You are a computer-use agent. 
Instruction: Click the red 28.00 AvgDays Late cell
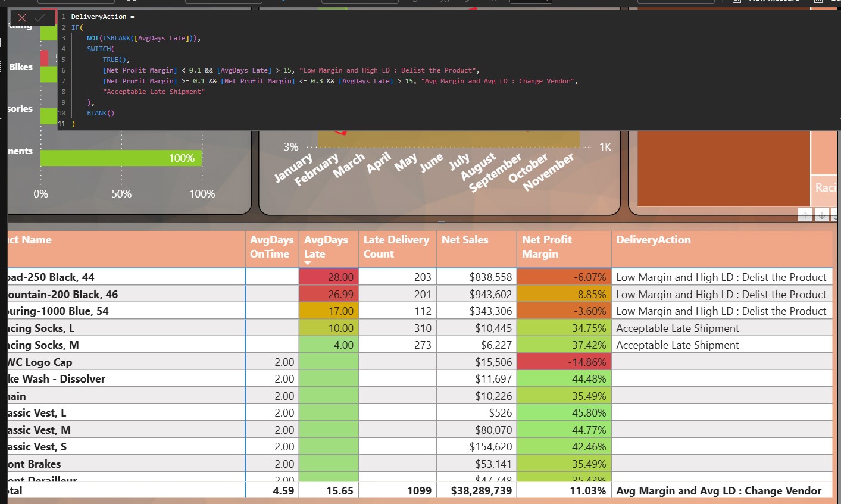coord(329,277)
